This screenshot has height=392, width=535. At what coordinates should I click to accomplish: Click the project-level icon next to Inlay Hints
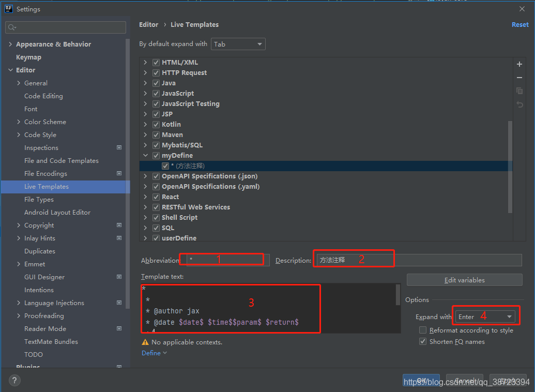(119, 238)
